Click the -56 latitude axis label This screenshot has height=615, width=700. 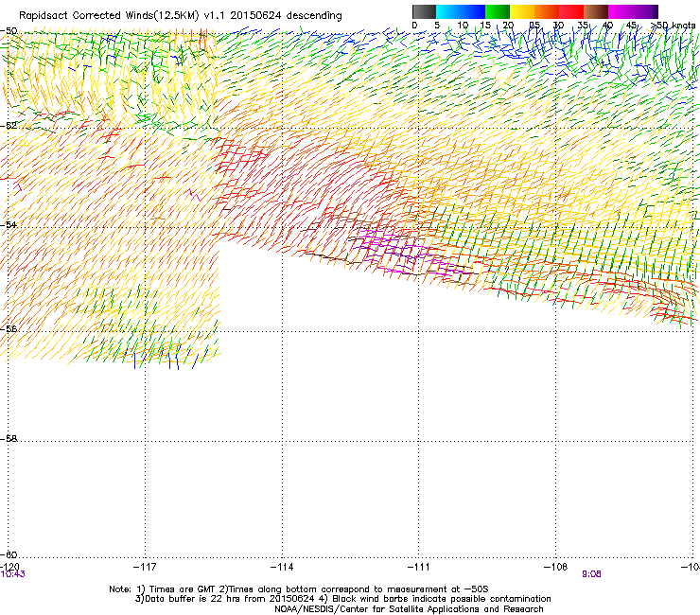[x=9, y=328]
